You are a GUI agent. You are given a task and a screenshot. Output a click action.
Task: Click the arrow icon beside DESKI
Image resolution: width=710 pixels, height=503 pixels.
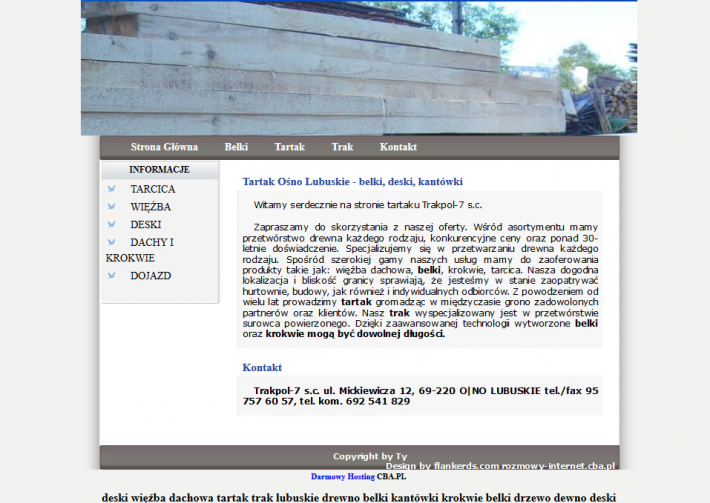point(110,225)
